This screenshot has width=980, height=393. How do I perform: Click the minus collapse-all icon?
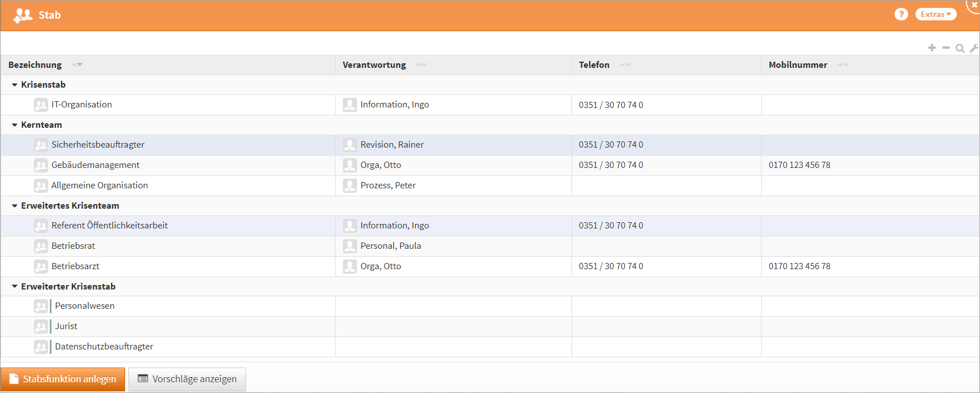coord(946,48)
